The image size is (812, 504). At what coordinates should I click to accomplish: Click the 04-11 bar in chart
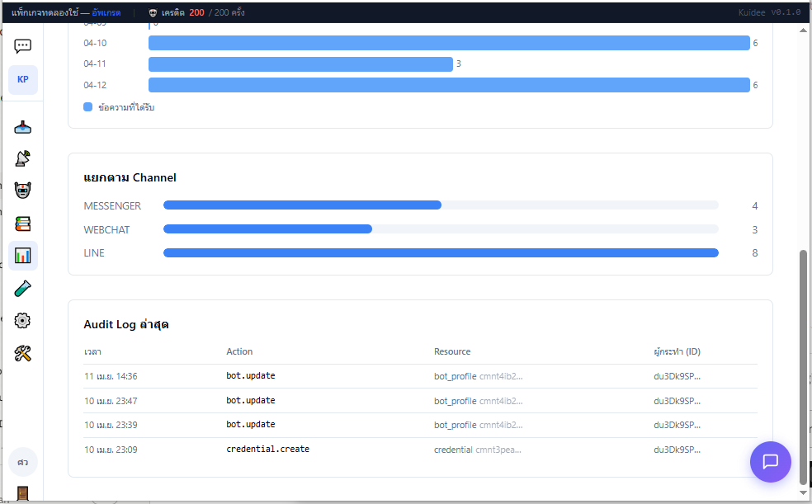tap(300, 64)
